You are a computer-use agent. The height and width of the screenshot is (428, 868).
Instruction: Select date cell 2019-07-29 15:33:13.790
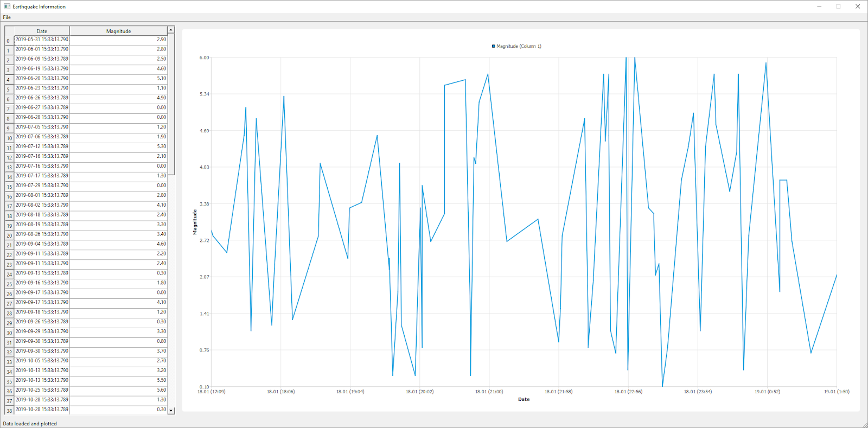coord(42,186)
